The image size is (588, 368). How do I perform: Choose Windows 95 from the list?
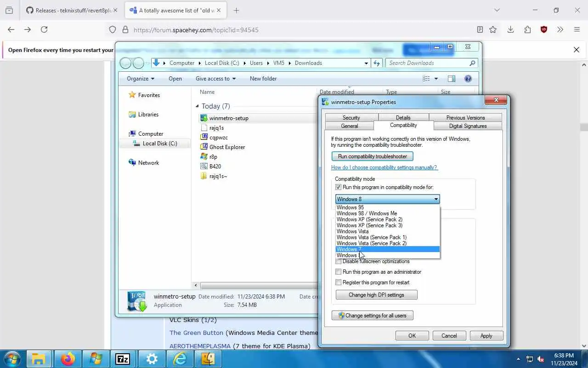coord(388,207)
